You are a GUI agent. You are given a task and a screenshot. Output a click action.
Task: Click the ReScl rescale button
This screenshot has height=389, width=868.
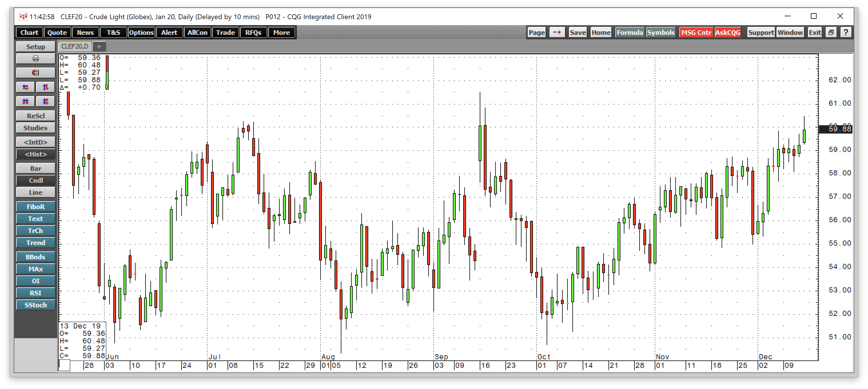[x=35, y=115]
